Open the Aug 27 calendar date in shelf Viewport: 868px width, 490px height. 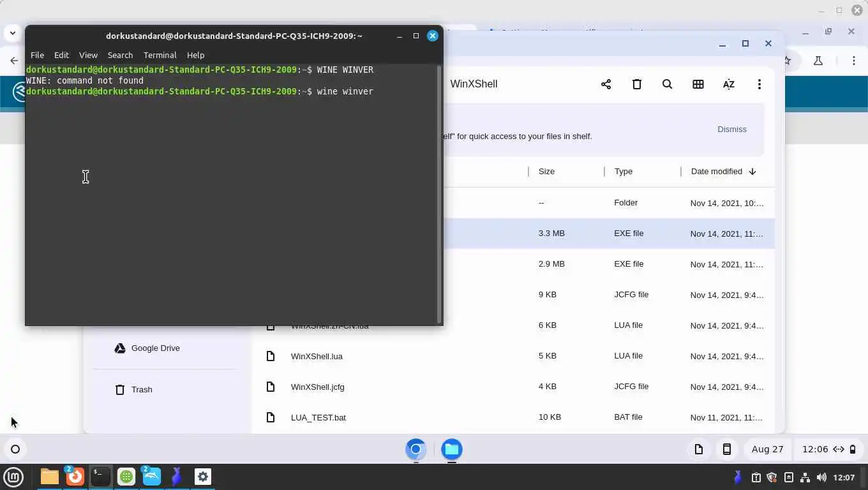pos(767,449)
